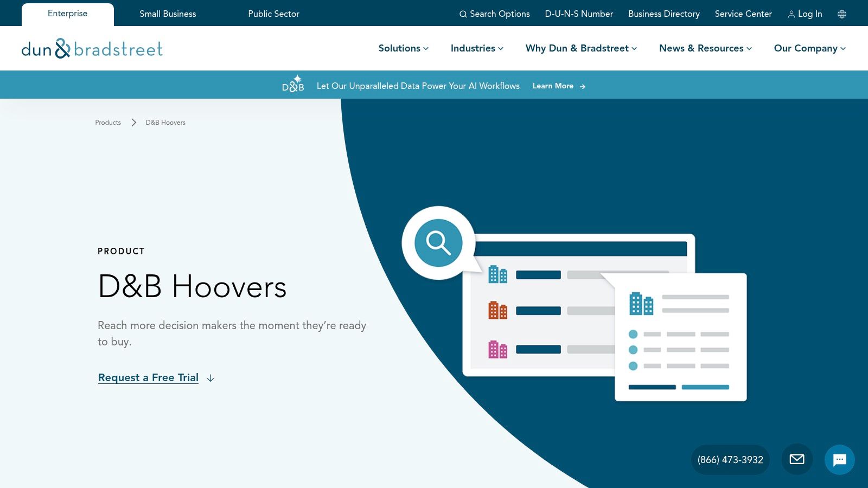Click the D&B star logo in the banner
The width and height of the screenshot is (868, 488).
click(293, 84)
